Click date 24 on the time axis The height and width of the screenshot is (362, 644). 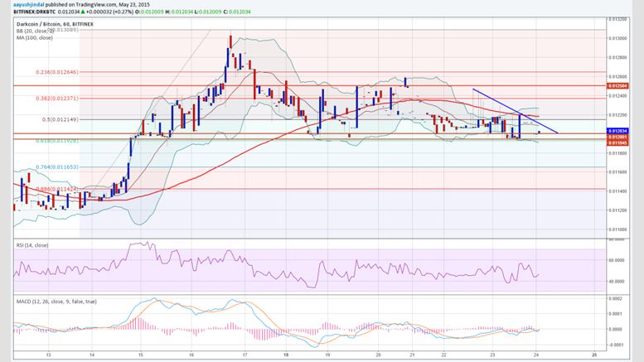pos(536,355)
